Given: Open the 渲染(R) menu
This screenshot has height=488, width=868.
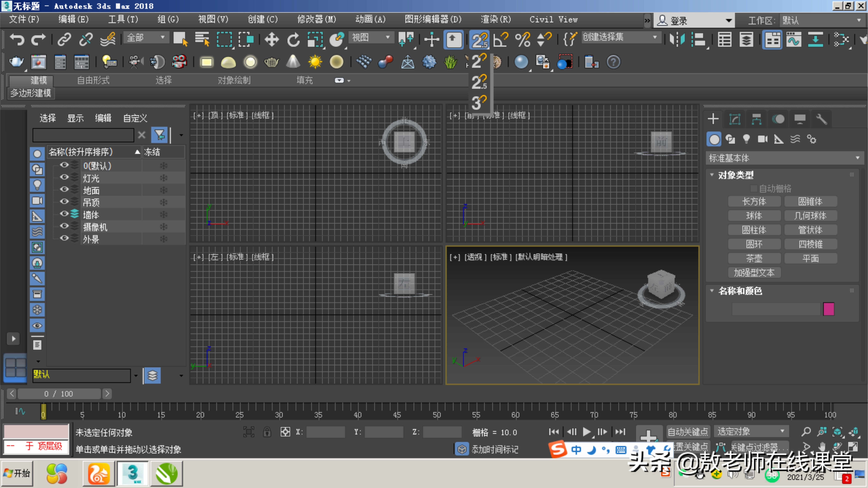Looking at the screenshot, I should (495, 19).
